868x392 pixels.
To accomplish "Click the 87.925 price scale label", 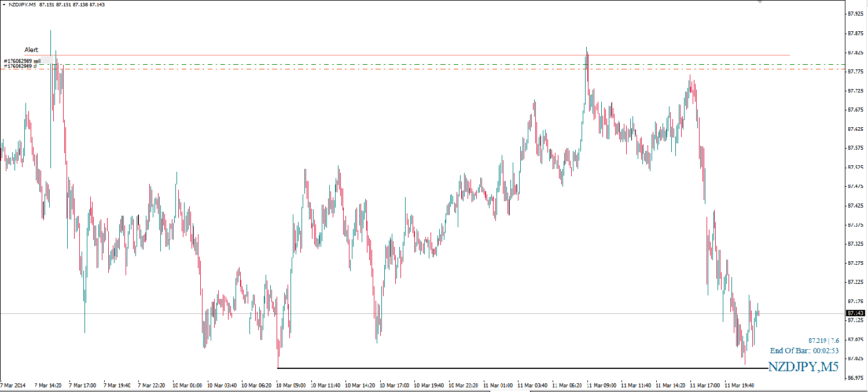I will pos(855,13).
